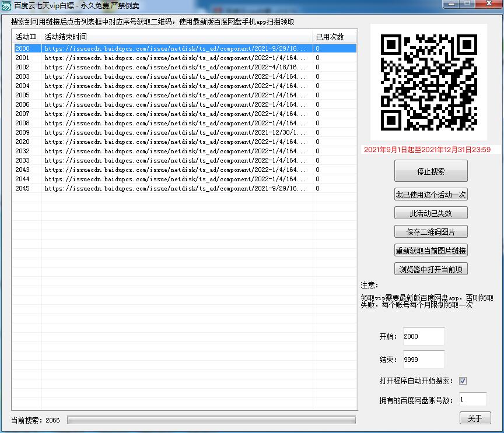Click the URL in row 2045

(175, 188)
